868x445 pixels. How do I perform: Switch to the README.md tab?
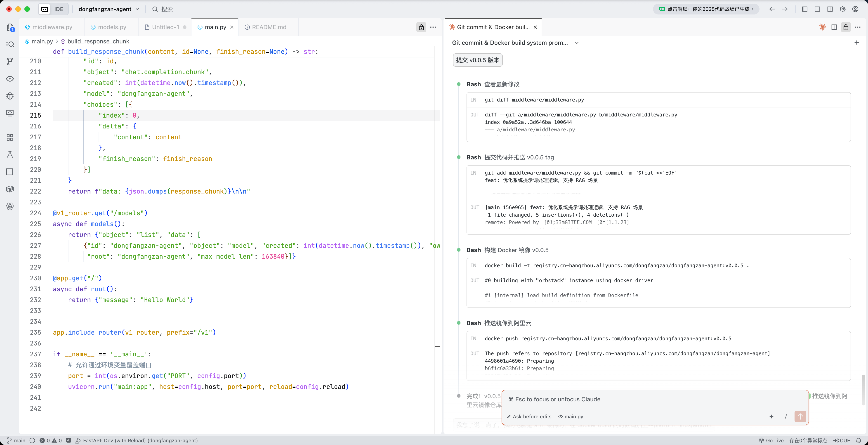269,27
